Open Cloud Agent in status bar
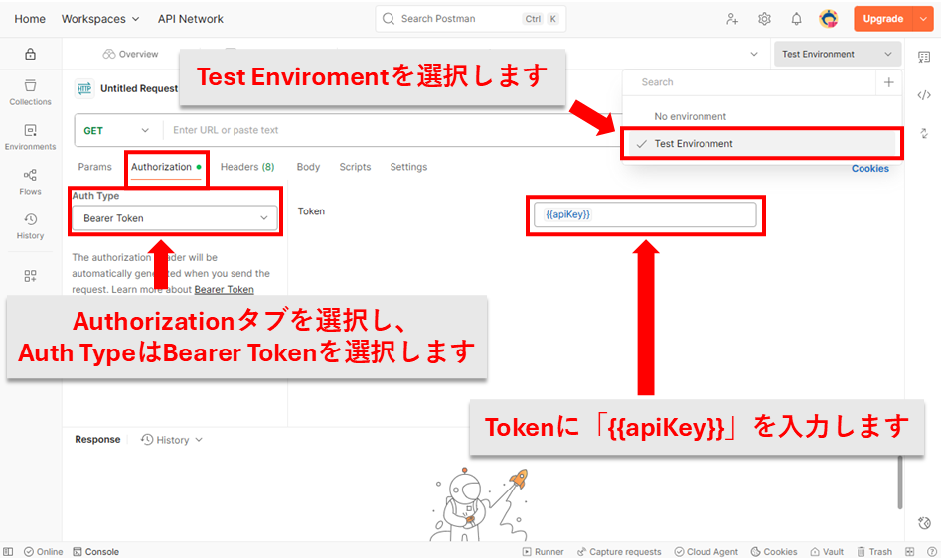Image resolution: width=941 pixels, height=560 pixels. point(706,552)
